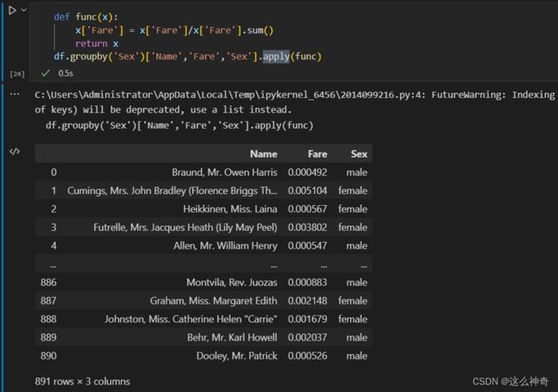Click the execution count label [24]
558x392 pixels.
point(17,74)
